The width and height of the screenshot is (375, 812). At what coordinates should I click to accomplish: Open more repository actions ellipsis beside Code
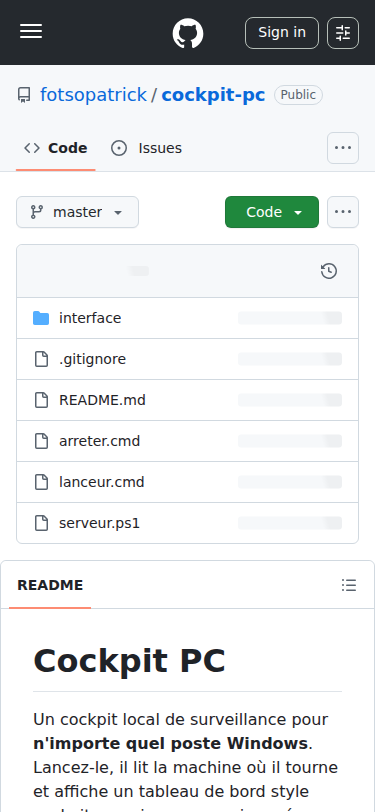343,212
